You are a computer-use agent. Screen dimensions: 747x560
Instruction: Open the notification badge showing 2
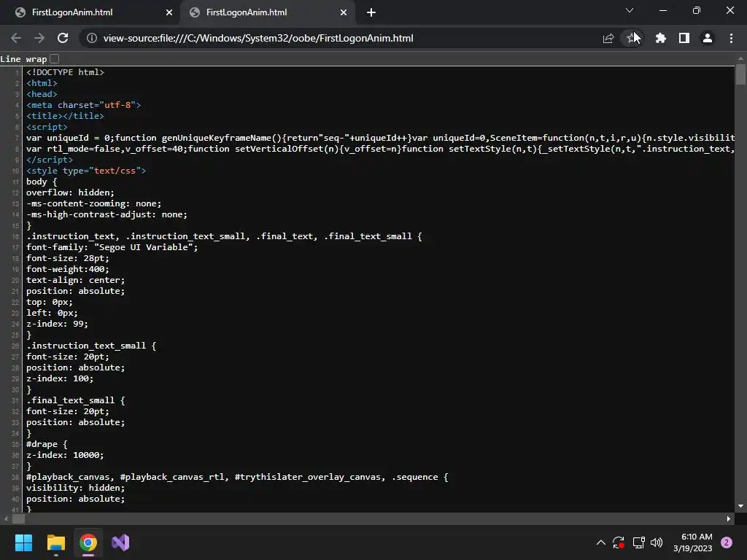[x=727, y=542]
